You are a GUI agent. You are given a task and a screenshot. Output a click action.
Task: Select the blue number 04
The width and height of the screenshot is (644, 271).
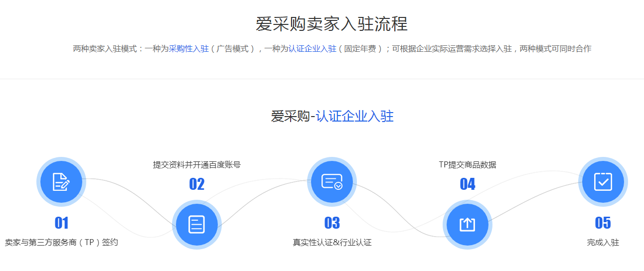[467, 184]
